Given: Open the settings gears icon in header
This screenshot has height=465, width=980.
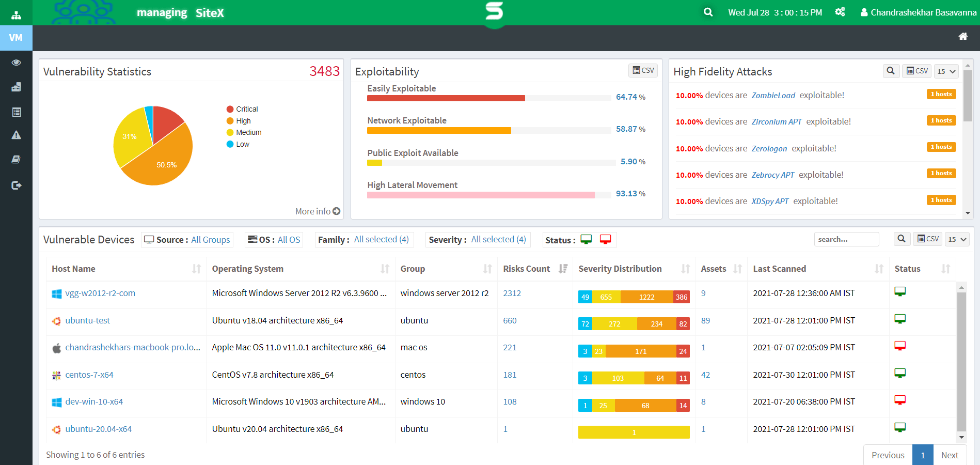Looking at the screenshot, I should tap(840, 12).
